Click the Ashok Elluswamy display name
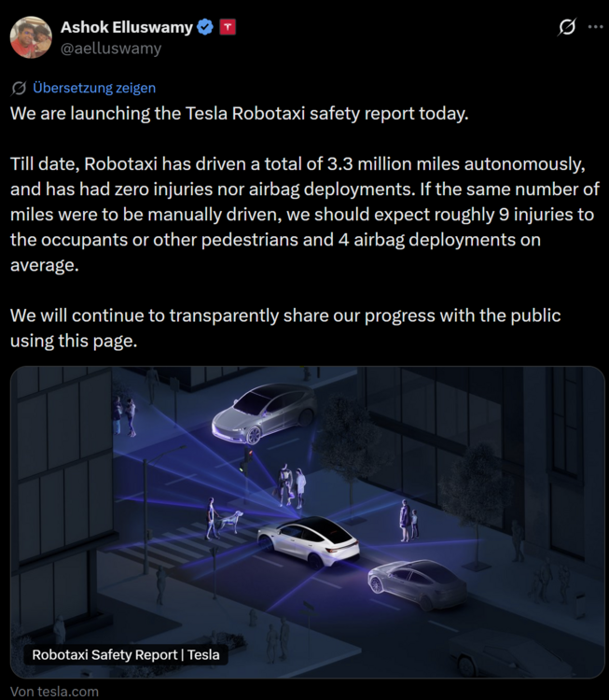Image resolution: width=609 pixels, height=700 pixels. [x=126, y=27]
